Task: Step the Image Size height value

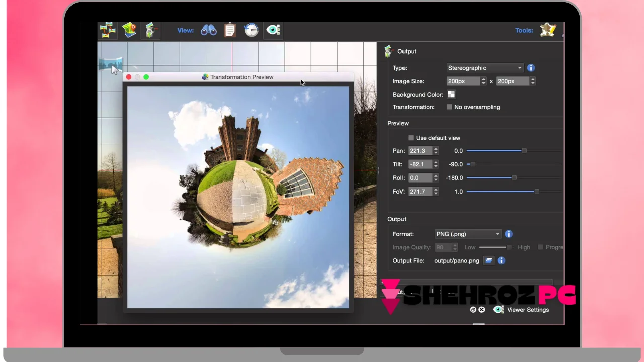Action: [x=533, y=81]
